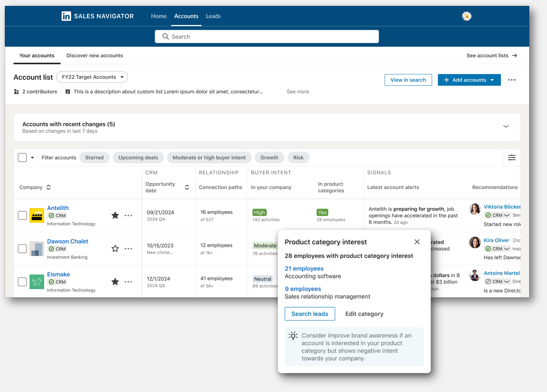This screenshot has height=392, width=547.
Task: Go to the Leads nav item
Action: (x=213, y=16)
